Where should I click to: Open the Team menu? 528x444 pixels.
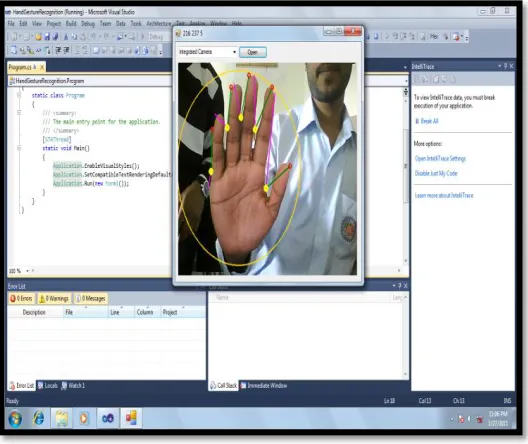[105, 24]
